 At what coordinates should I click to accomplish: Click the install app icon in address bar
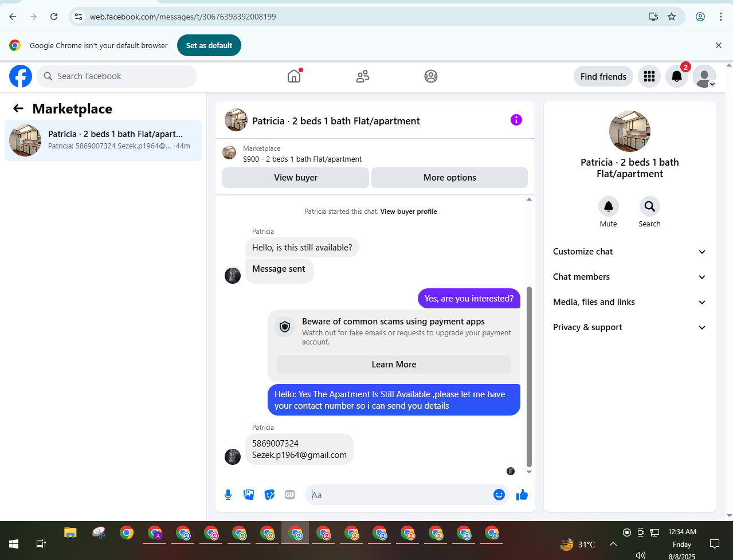tap(653, 17)
